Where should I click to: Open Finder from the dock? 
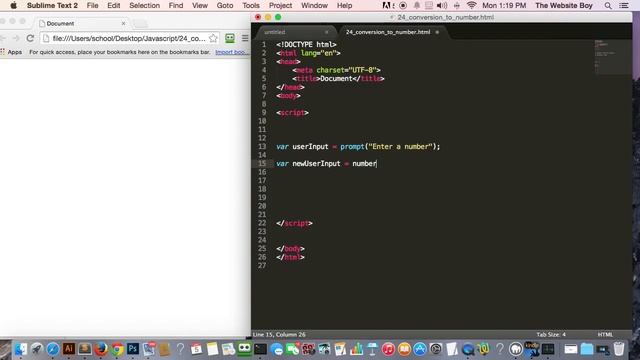point(20,349)
